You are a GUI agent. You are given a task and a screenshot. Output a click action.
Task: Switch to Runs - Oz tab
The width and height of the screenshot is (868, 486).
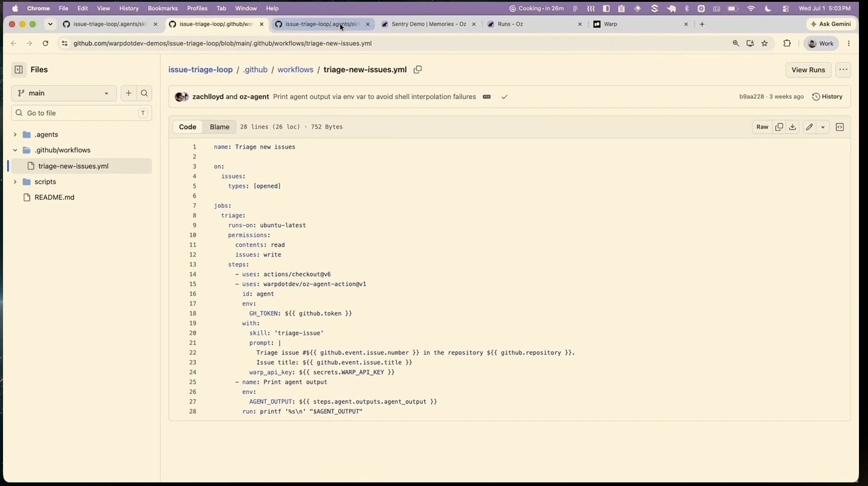[x=535, y=24]
